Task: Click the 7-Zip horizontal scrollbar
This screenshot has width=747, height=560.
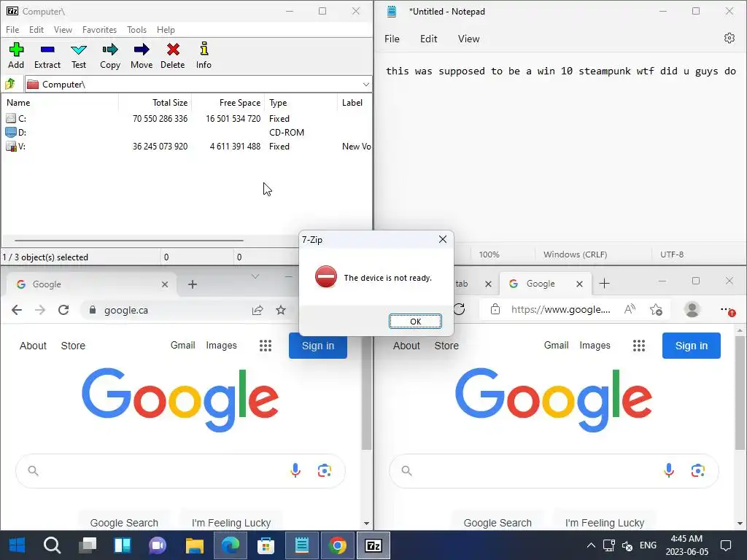Action: [128, 241]
